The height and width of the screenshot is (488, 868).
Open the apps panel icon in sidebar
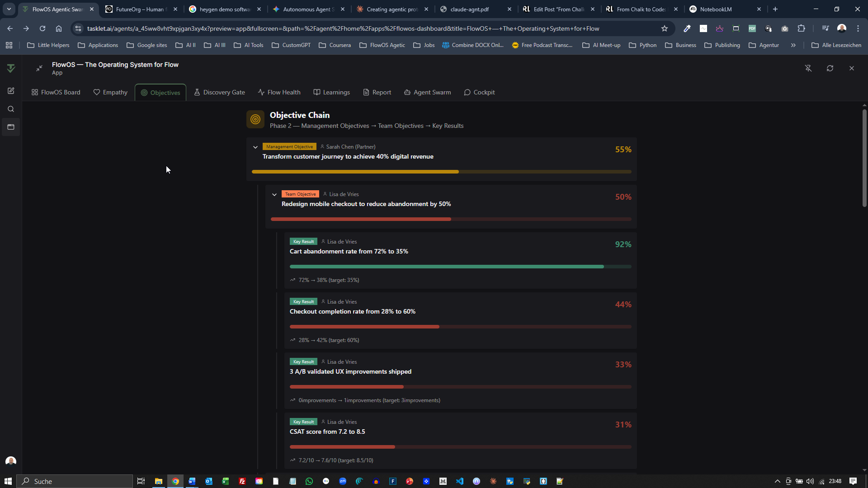click(11, 127)
